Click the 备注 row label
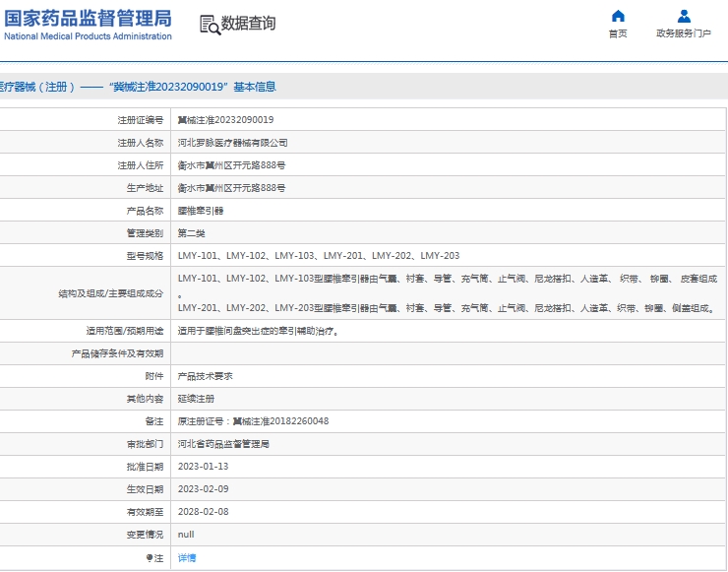The width and height of the screenshot is (728, 572). (x=154, y=421)
